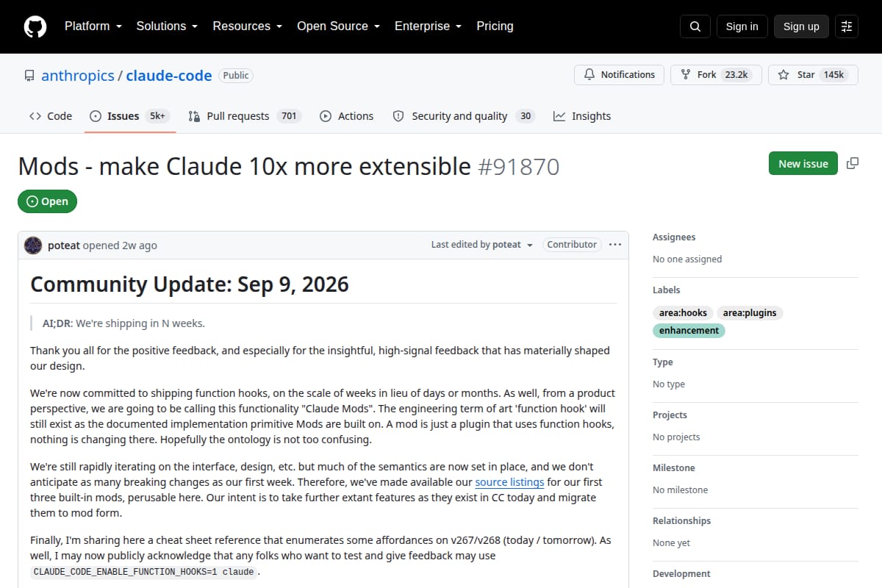
Task: Follow the 'source listings' link
Action: coord(509,482)
